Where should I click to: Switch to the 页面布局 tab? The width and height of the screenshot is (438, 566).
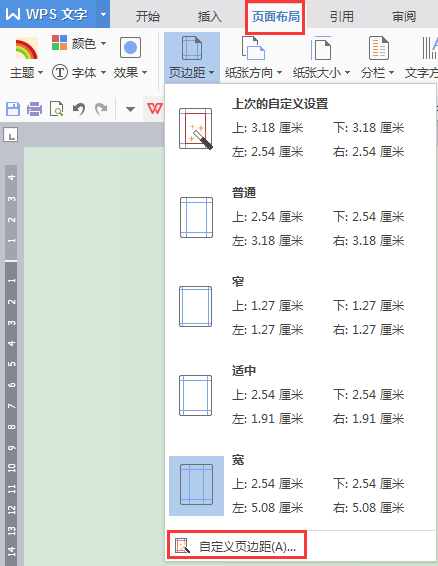[x=276, y=17]
